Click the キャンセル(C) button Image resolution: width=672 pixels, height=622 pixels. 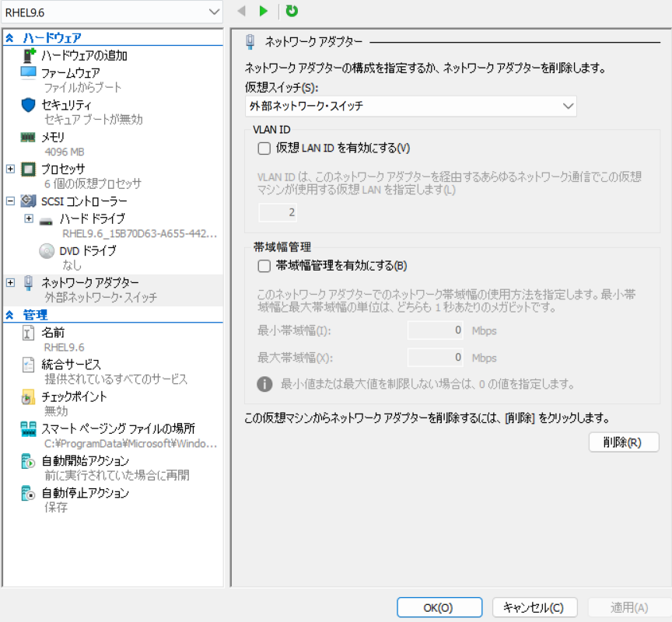click(x=534, y=607)
